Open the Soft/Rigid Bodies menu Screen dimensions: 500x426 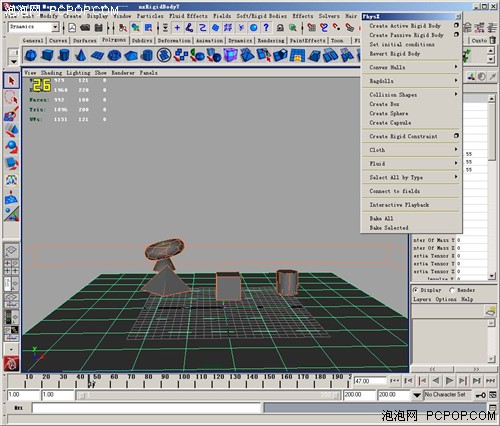(x=261, y=16)
